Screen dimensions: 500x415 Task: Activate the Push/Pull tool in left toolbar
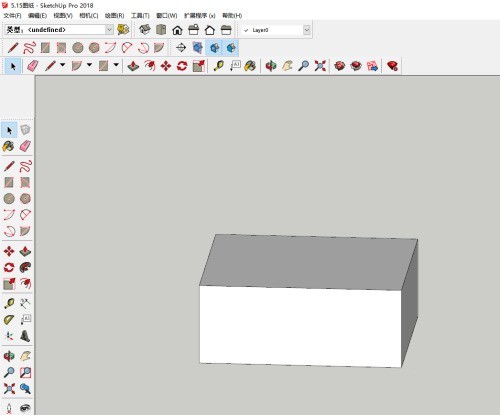pyautogui.click(x=25, y=251)
